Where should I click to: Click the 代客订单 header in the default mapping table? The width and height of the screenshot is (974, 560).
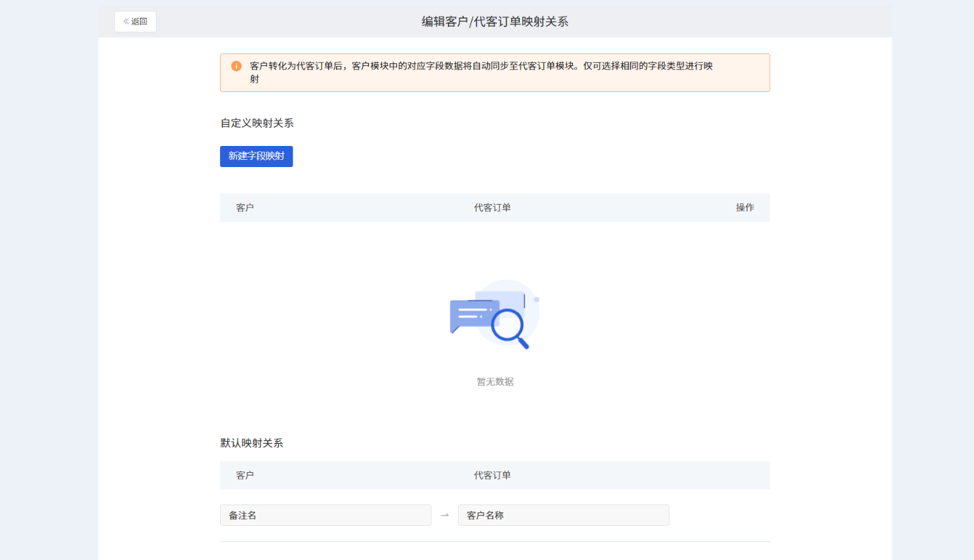tap(492, 475)
